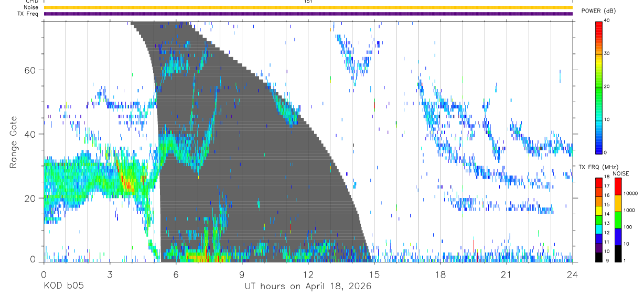Click the '14' tick on TX FRQ scale
The height and width of the screenshot is (297, 644).
(x=607, y=215)
